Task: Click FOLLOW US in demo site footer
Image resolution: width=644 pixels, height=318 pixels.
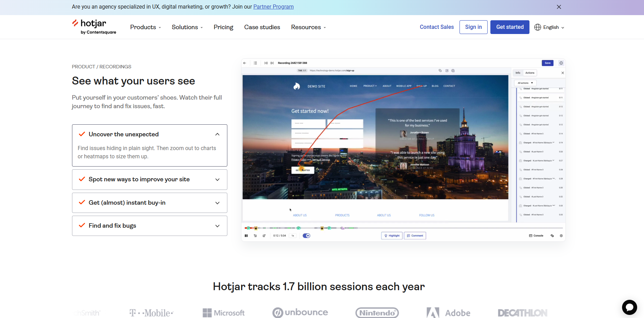Action: pos(427,215)
